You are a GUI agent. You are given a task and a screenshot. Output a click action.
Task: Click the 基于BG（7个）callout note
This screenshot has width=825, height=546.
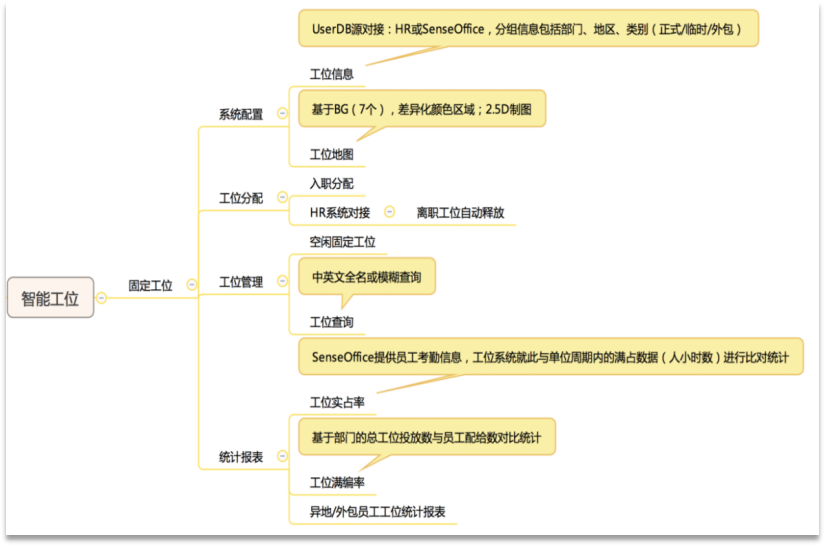coord(422,109)
